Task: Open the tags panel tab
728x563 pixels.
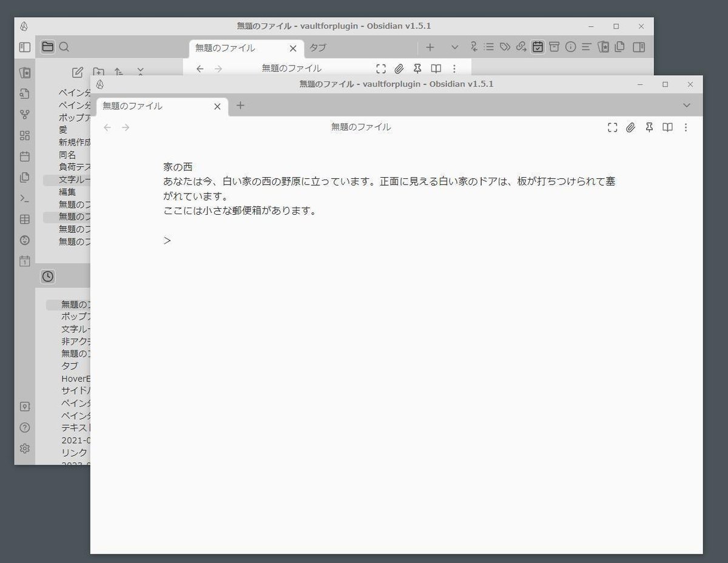Action: (x=505, y=47)
